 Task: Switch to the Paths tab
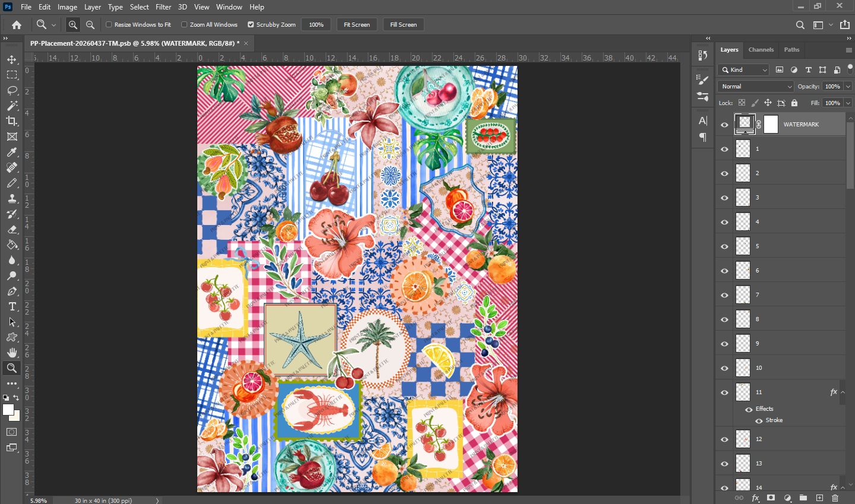[792, 50]
